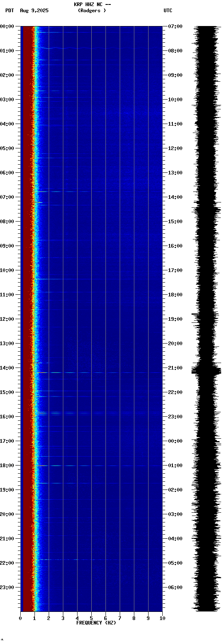Click the UTC axis label '02:00'
224x644 pixels.
click(x=175, y=490)
